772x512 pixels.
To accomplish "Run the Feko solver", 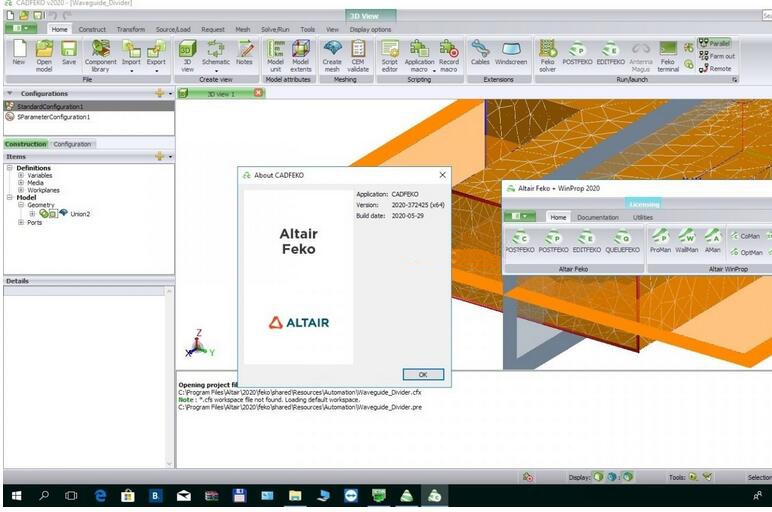I will 547,56.
